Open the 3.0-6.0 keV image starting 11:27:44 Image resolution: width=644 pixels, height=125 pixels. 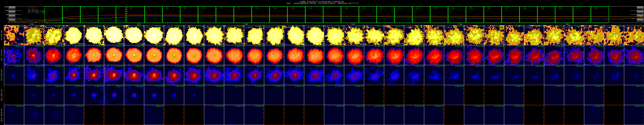(74, 35)
